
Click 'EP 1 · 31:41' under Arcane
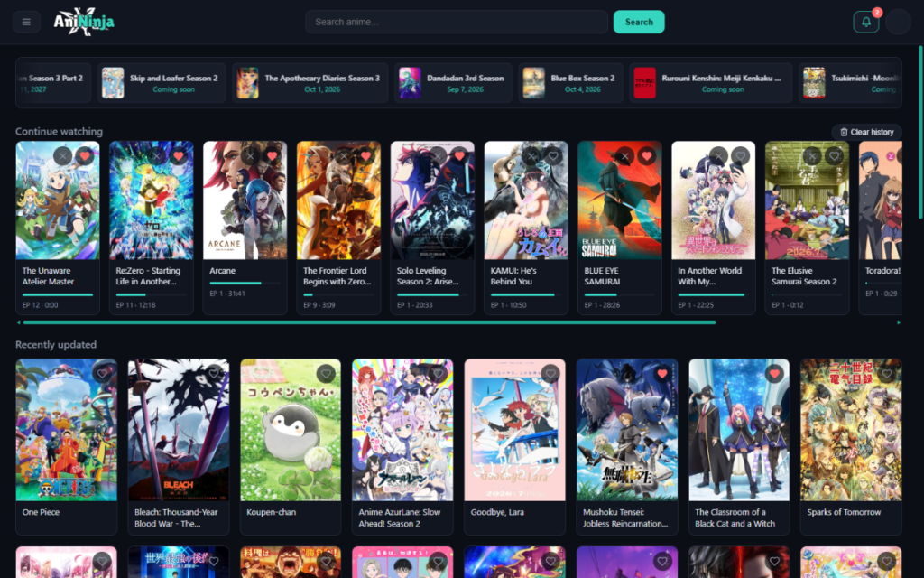tap(227, 294)
